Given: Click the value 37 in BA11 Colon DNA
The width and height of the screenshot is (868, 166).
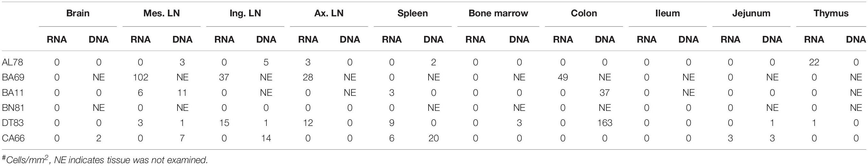Looking at the screenshot, I should pos(605,92).
